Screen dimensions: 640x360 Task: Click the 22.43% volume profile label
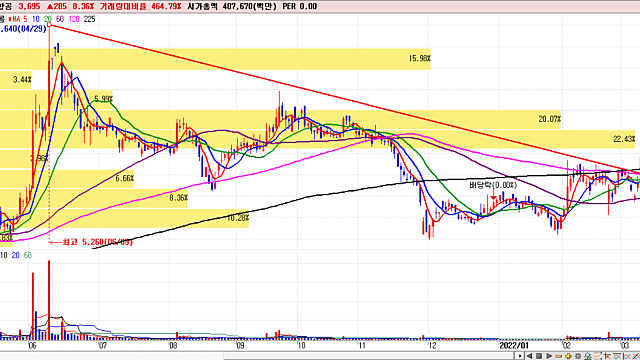click(624, 139)
